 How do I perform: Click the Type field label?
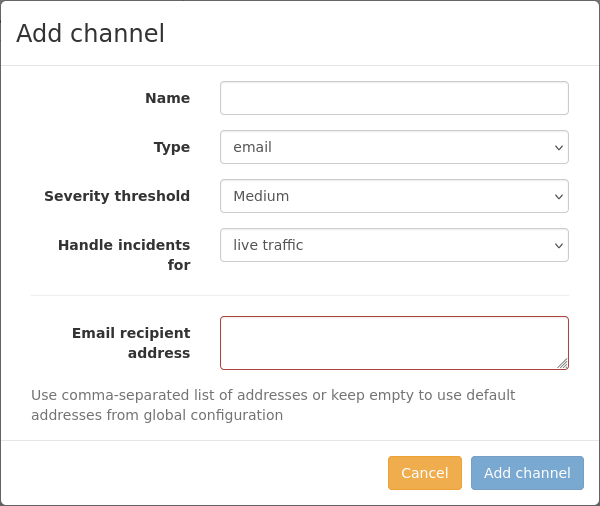[172, 147]
